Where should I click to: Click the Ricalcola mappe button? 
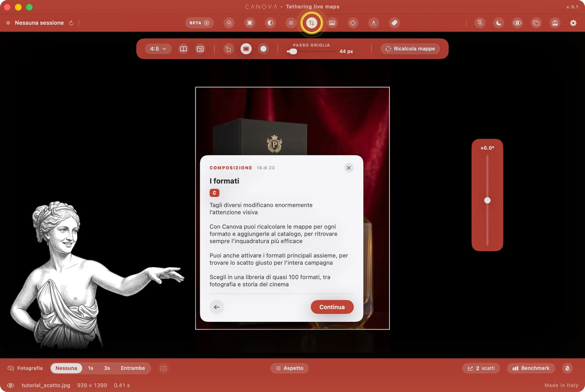[410, 49]
